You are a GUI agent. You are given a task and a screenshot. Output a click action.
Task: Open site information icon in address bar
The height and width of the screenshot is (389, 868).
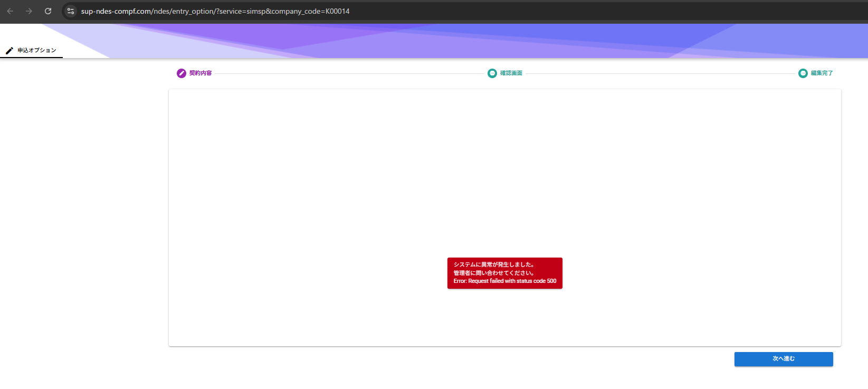click(71, 11)
